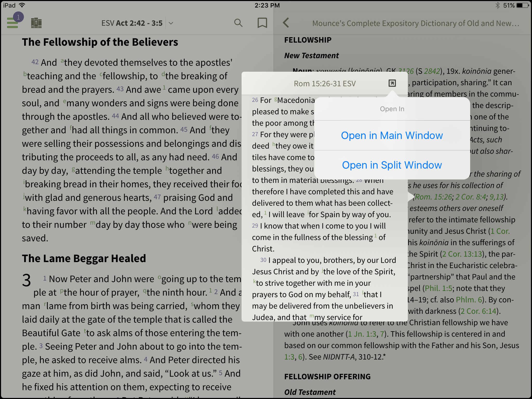Tap the number 7 link after 1 Jn. 1:3
The image size is (532, 399).
coord(382,334)
